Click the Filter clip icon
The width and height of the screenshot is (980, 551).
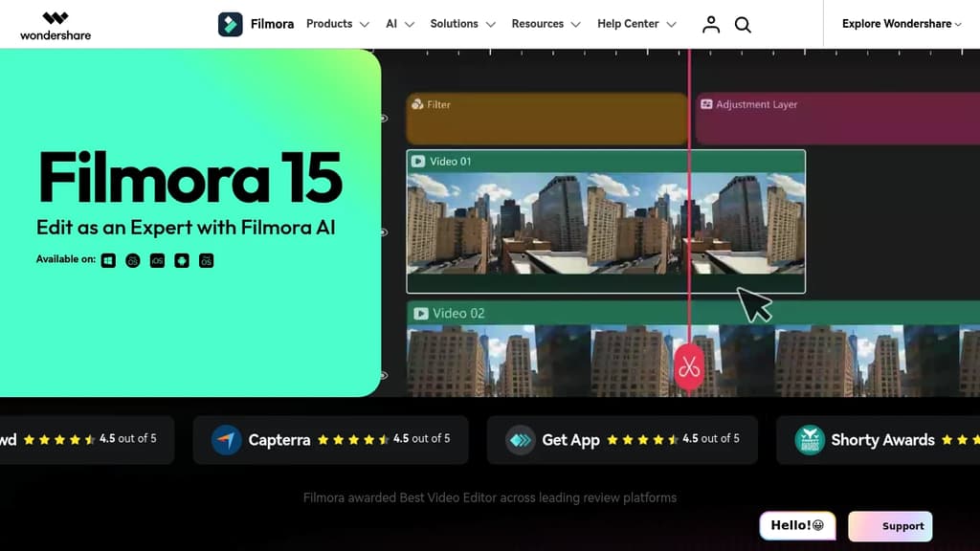pos(417,104)
